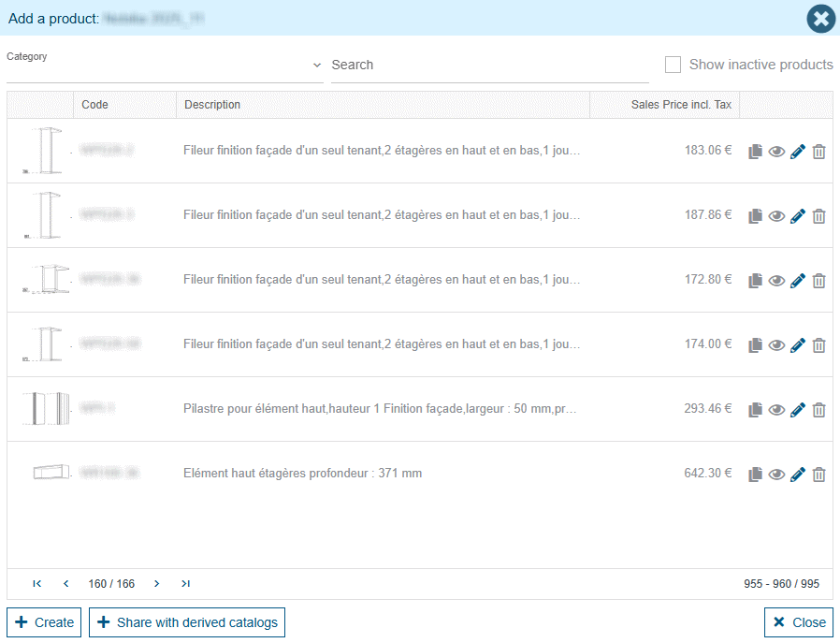Sort by the Description column header
The height and width of the screenshot is (643, 840).
tap(212, 105)
